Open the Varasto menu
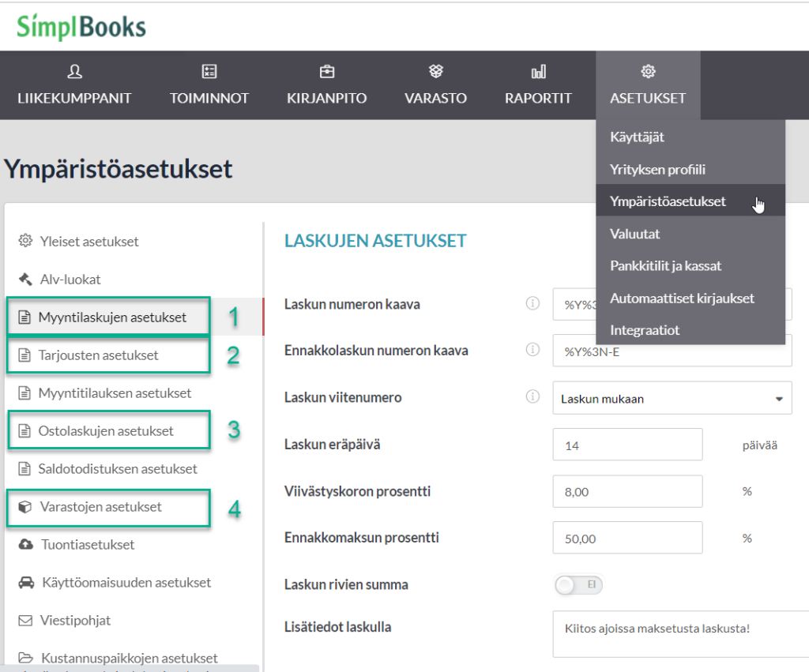Viewport: 809px width, 672px height. (436, 85)
